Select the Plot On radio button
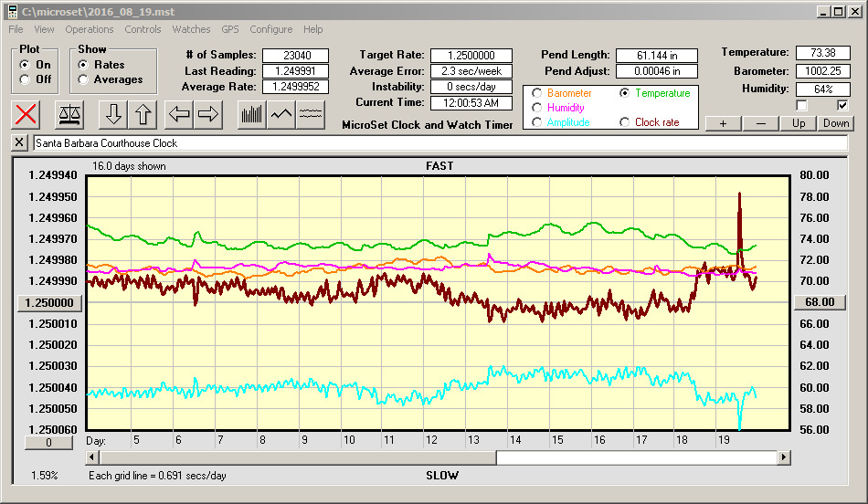The image size is (868, 504). pos(25,65)
